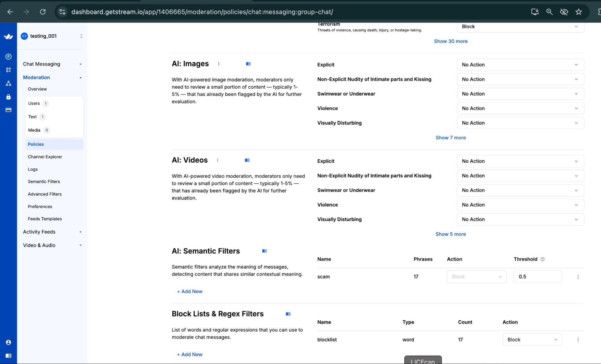The image size is (601, 364).
Task: Click the docs book icon beside AI: Images
Action: [x=248, y=64]
